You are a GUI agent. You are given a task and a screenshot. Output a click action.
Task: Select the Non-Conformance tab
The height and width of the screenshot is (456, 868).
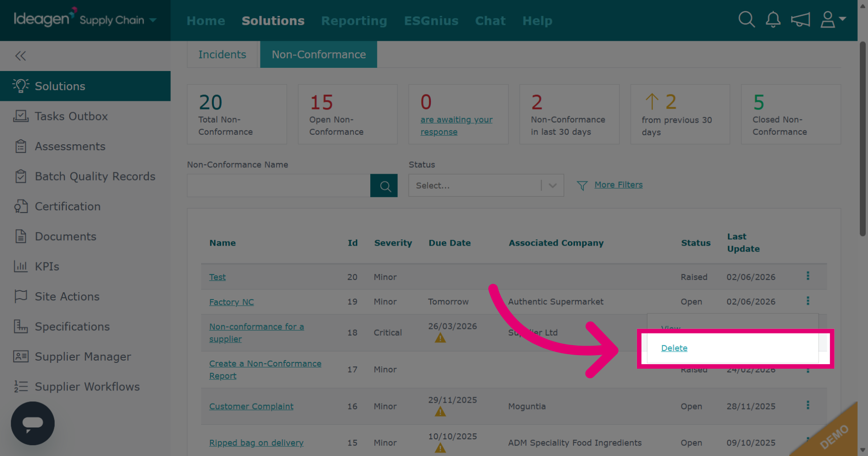coord(319,54)
